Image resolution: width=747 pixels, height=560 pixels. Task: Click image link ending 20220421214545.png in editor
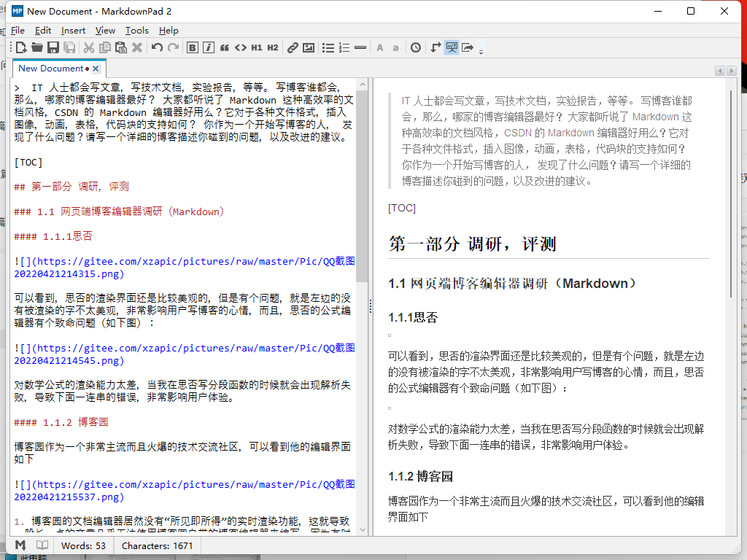[x=185, y=354]
